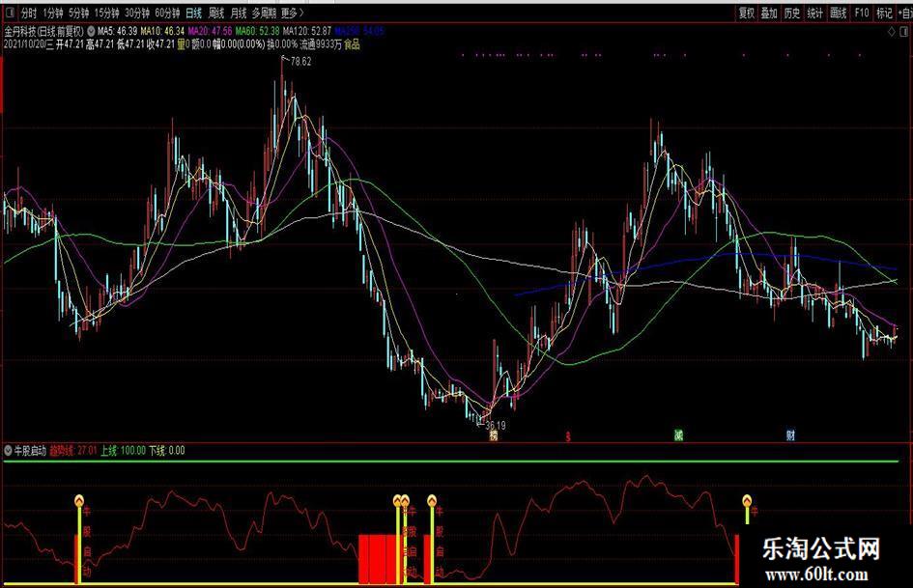Click the first 牛股启动 signal arrow icon

point(79,500)
